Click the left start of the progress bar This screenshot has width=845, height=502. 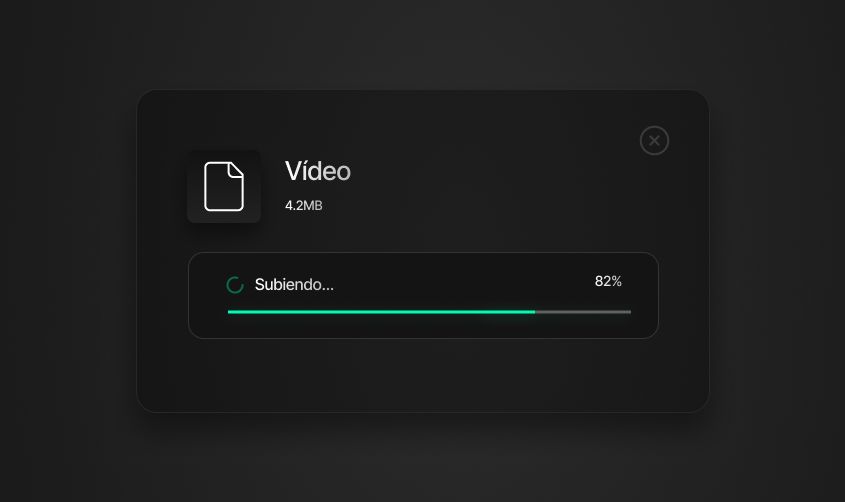[230, 312]
